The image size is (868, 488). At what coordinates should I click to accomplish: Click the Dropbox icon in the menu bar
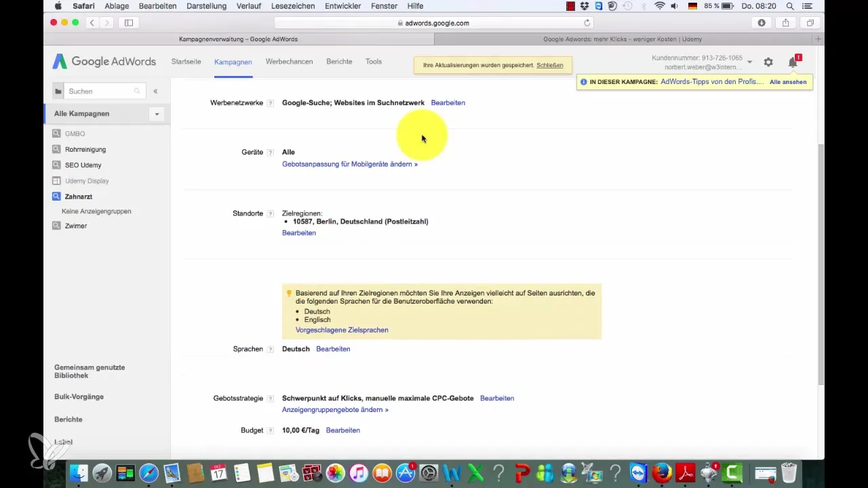(x=585, y=6)
